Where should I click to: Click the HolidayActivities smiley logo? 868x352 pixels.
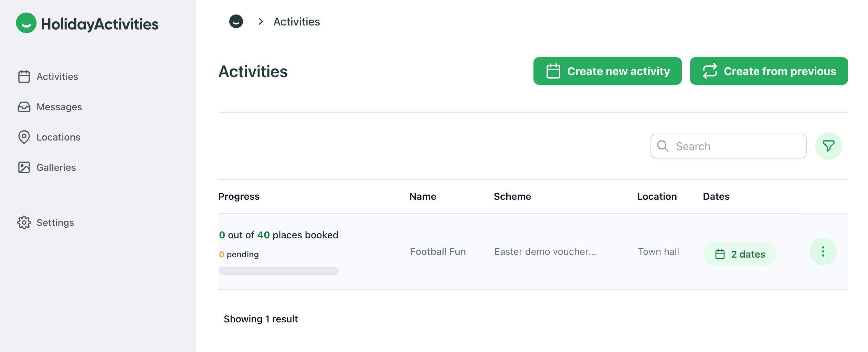[x=26, y=23]
